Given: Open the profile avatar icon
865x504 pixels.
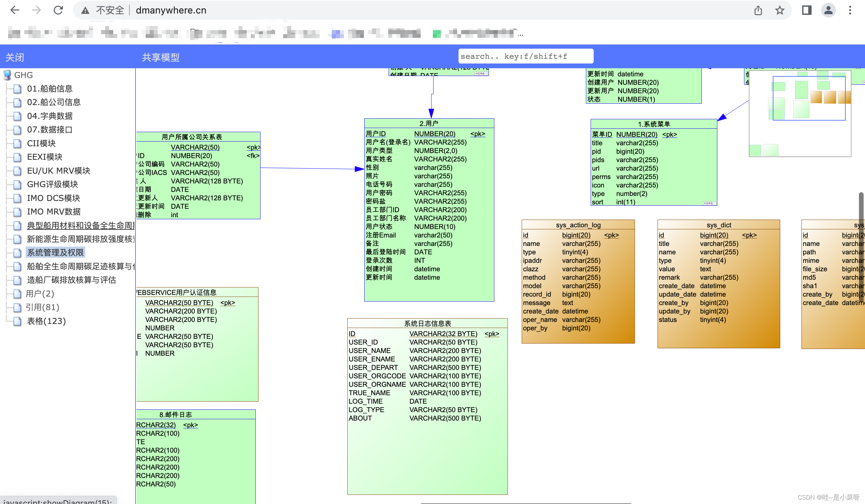Looking at the screenshot, I should 828,10.
